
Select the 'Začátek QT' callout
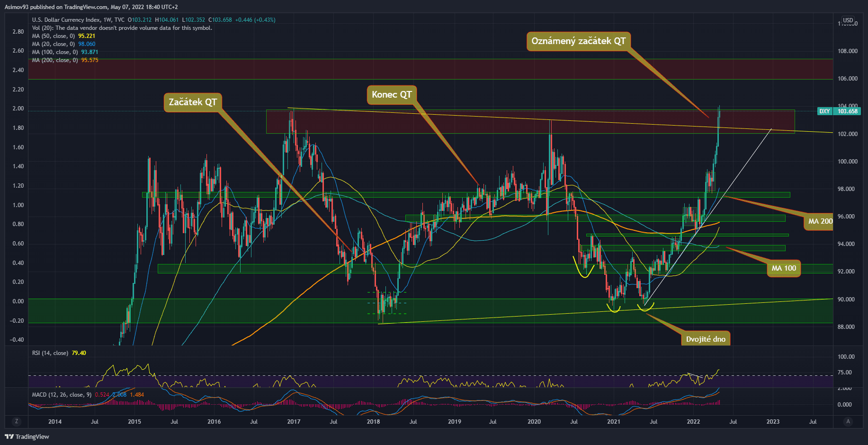(193, 102)
